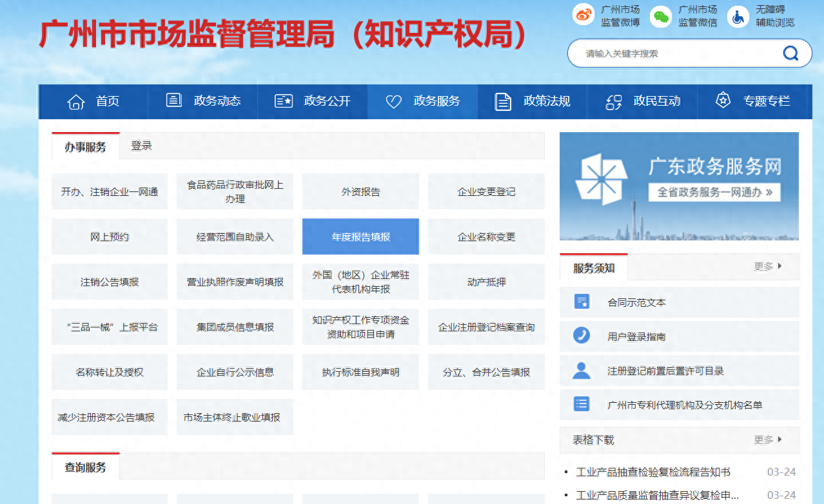Click the 无障碍 accessibility wheelchair icon
Screen dimensions: 824x504
pos(738,17)
